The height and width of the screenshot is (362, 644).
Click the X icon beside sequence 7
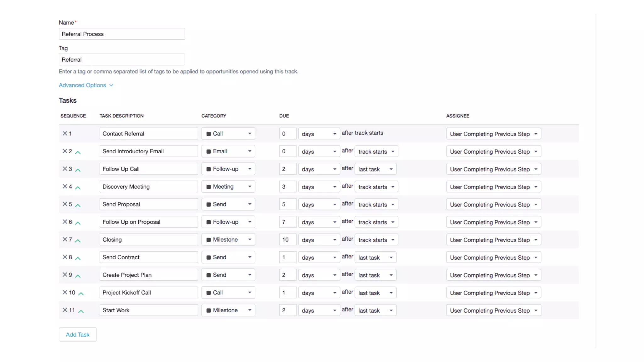pos(65,239)
